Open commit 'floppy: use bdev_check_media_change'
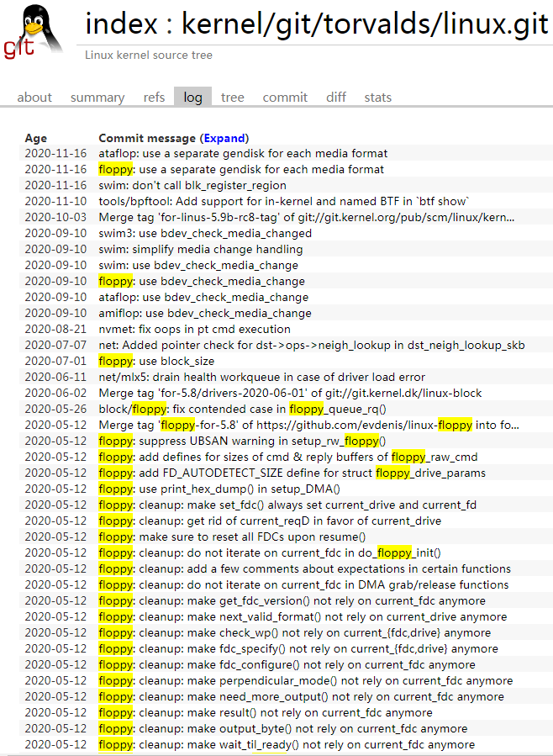Viewport: 553px width, 756px height. click(x=202, y=281)
